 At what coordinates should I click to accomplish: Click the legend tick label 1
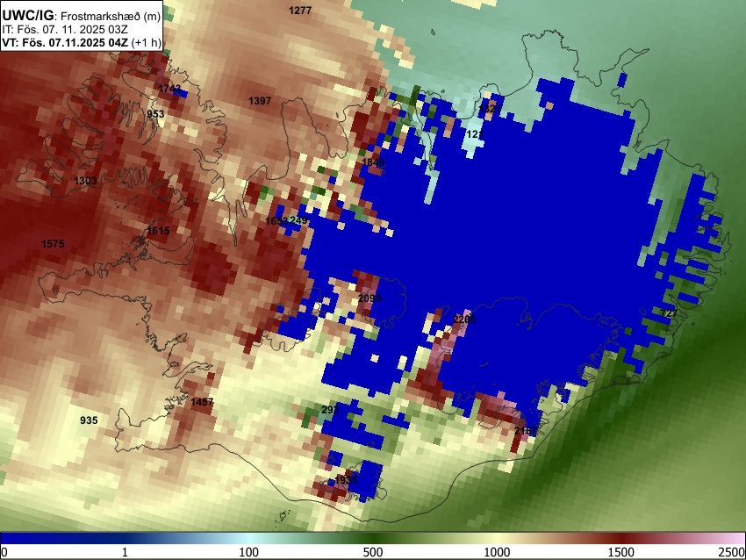(125, 552)
